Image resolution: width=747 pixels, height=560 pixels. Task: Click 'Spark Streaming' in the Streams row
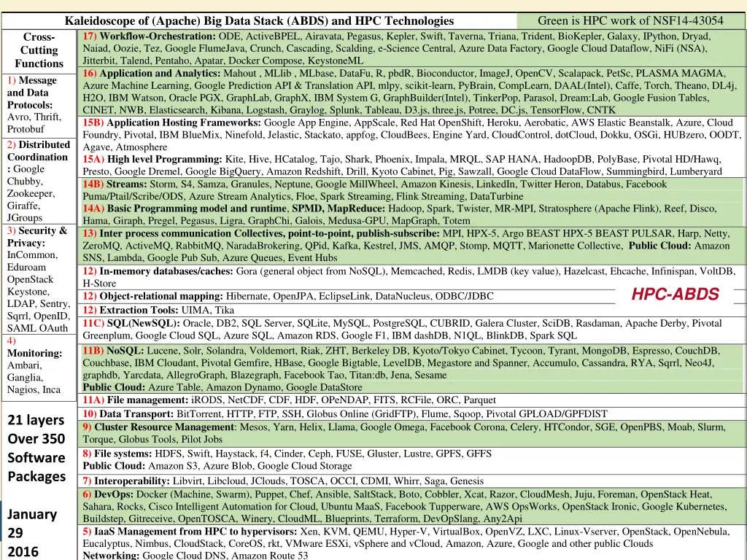tap(355, 196)
